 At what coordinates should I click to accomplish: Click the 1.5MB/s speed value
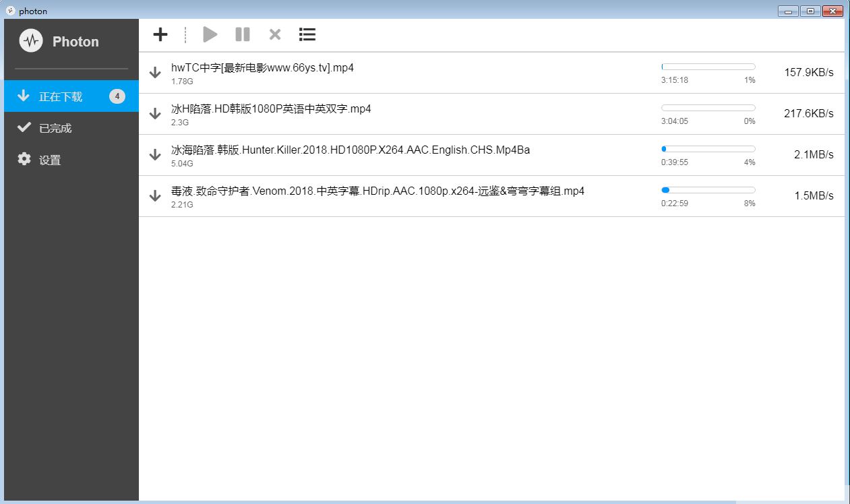[x=814, y=196]
